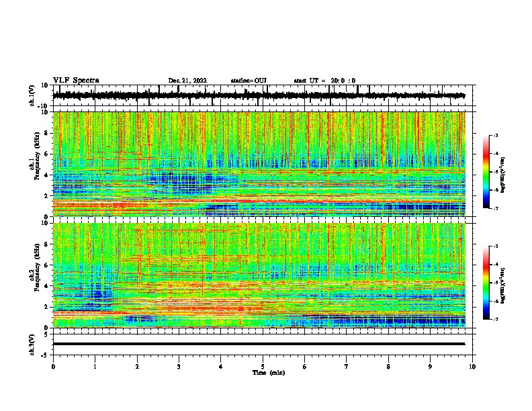This screenshot has width=532, height=411.
Task: Click the "-3" label on ch.1 color scale
Action: (x=495, y=136)
